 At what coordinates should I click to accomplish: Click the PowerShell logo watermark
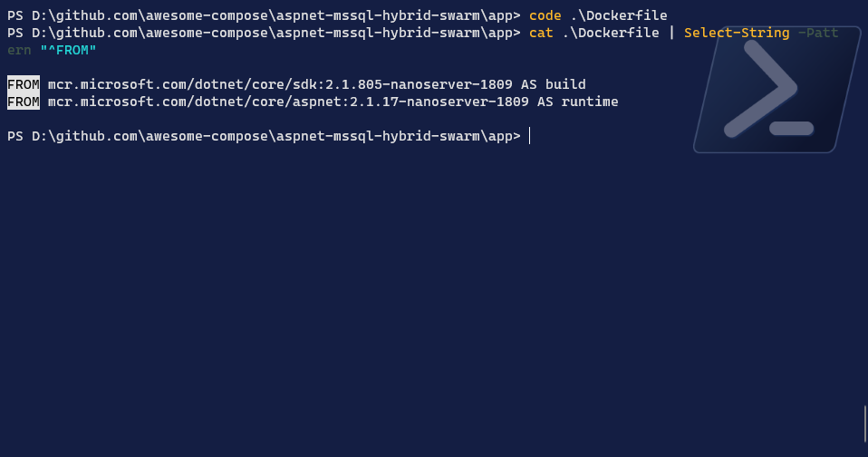click(776, 89)
